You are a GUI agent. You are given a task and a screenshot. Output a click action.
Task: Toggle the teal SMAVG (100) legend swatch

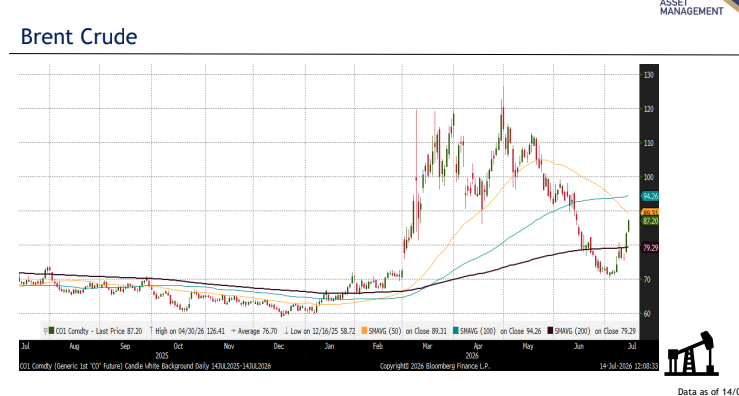pyautogui.click(x=455, y=330)
